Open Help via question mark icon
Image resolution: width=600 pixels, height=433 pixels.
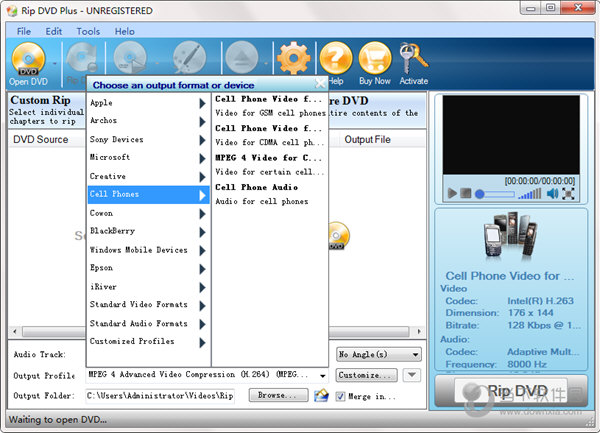(336, 58)
